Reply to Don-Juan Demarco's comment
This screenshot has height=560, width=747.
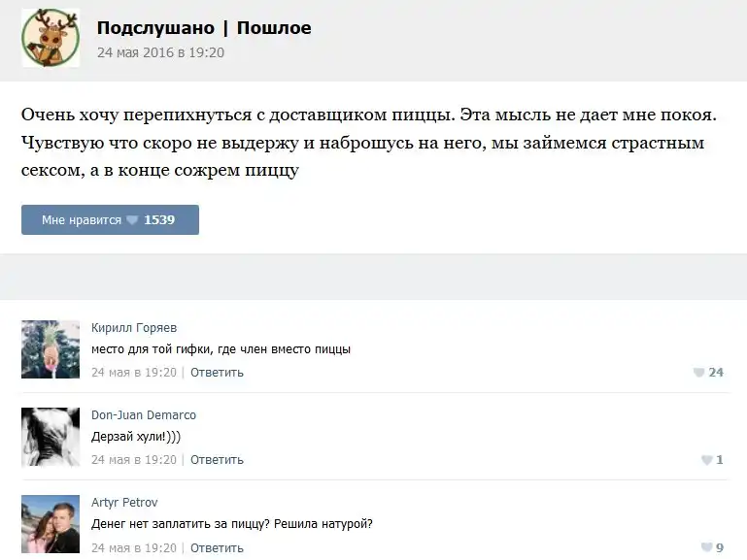[217, 460]
